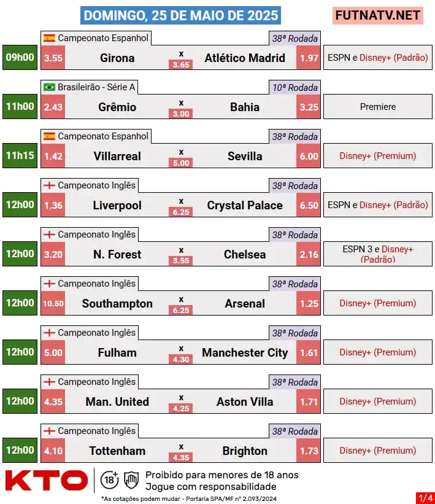The image size is (435, 504).
Task: Select the 3.55 odds for Girona
Action: pos(53,58)
